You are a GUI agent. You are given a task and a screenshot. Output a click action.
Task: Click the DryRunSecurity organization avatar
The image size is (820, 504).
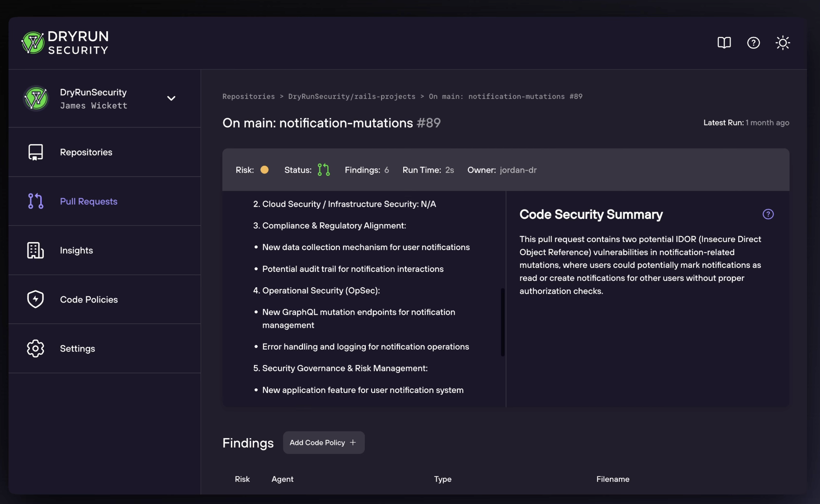(x=36, y=98)
